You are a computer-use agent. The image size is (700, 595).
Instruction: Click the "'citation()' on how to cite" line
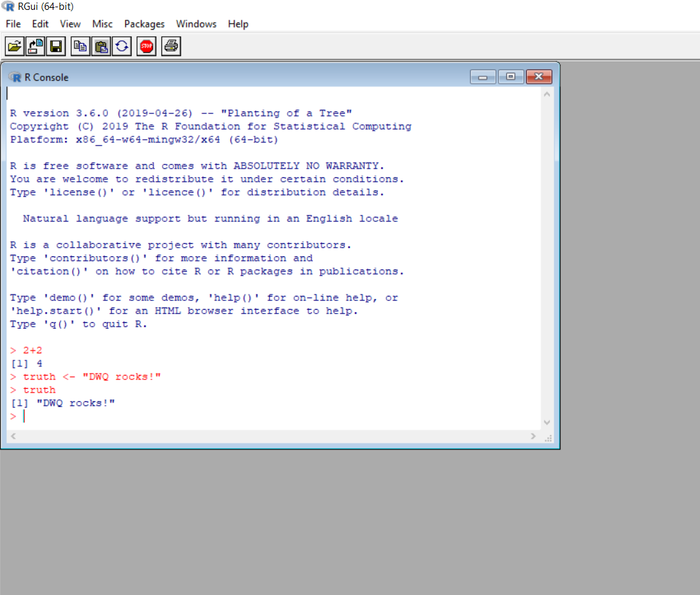[x=207, y=271]
